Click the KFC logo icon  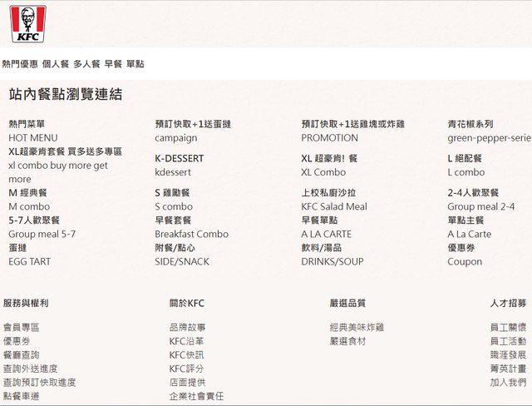click(28, 24)
